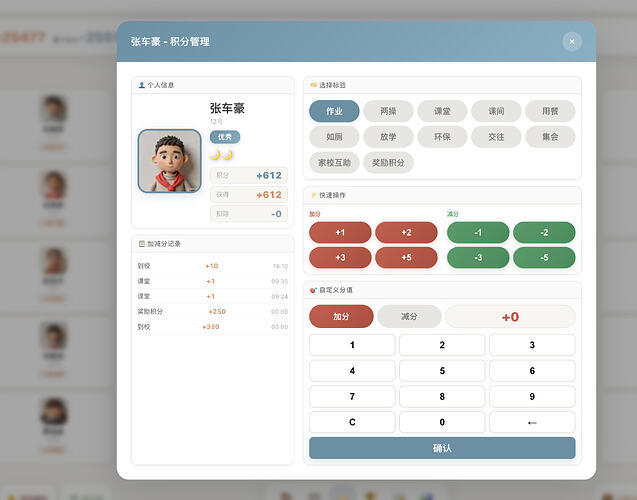
Task: Tap keypad digit 0
Action: pyautogui.click(x=442, y=422)
